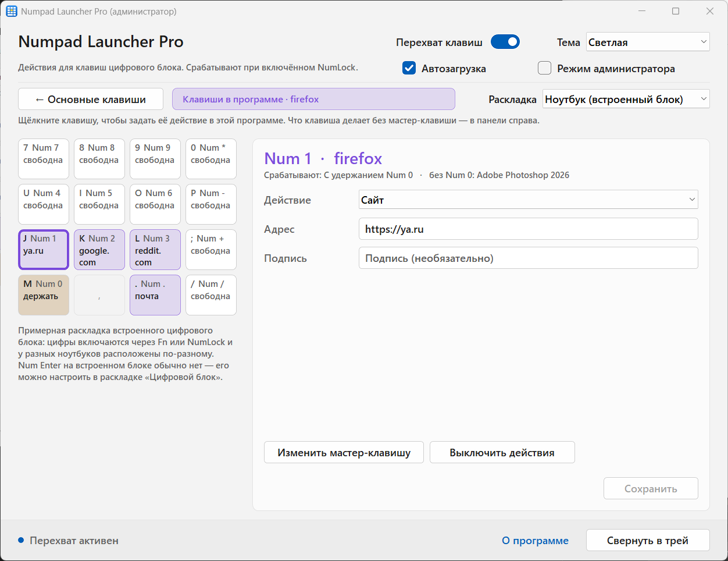Select the Num 2 google.com key tile

click(x=99, y=250)
